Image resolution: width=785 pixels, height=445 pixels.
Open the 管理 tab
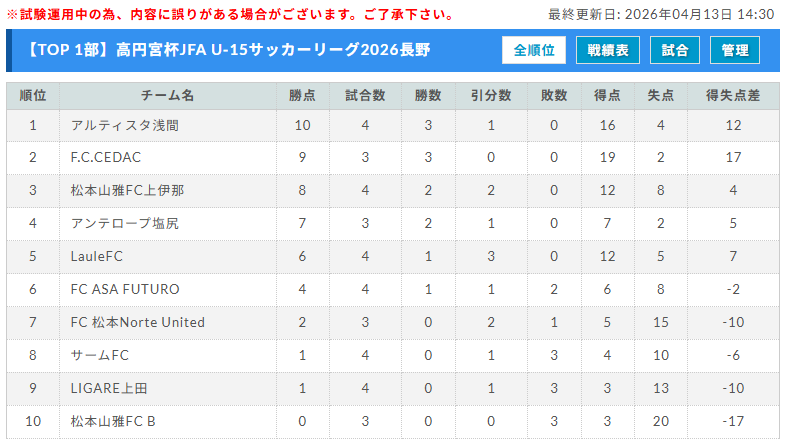pyautogui.click(x=735, y=50)
